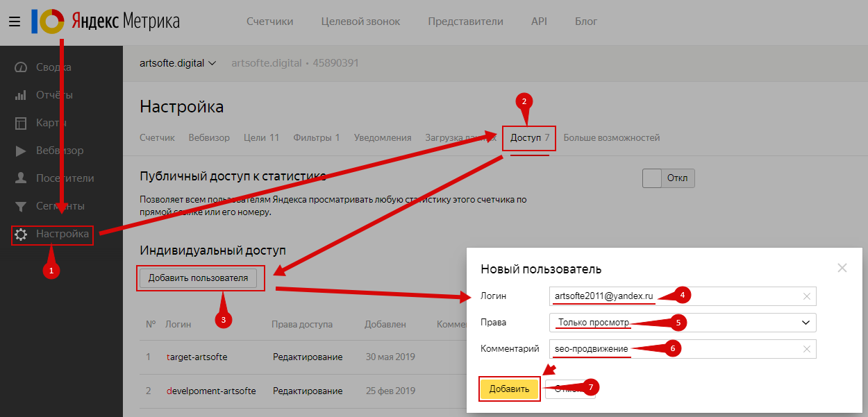Open Представители in top navigation
The width and height of the screenshot is (868, 417).
(465, 22)
